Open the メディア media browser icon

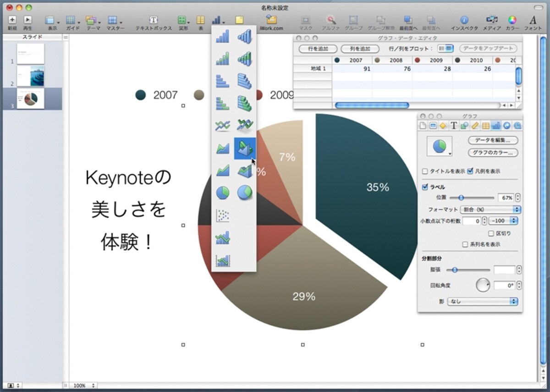coord(492,20)
